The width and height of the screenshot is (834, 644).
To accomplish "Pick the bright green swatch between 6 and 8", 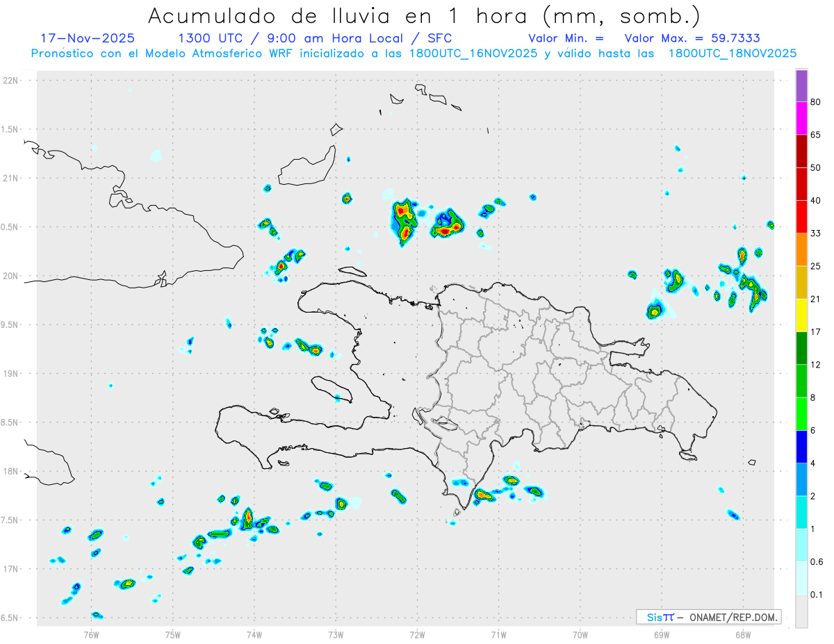I will [x=801, y=414].
